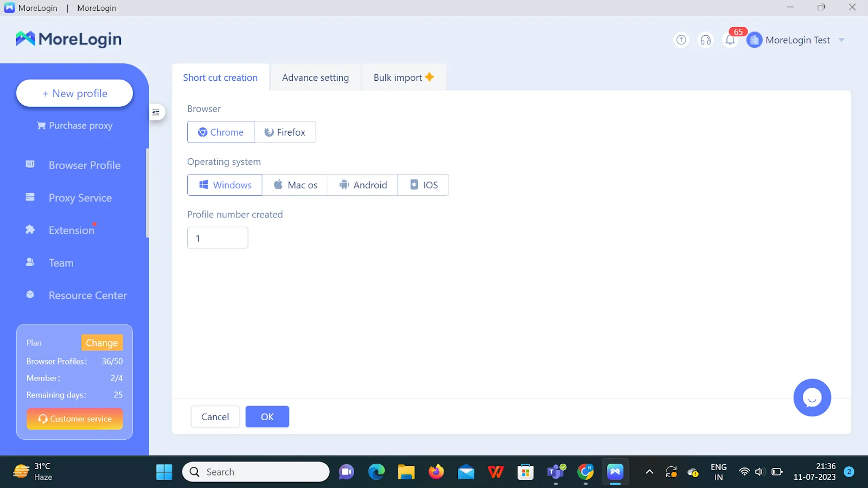This screenshot has height=488, width=868.
Task: Click the Customer service button
Action: pos(75,419)
